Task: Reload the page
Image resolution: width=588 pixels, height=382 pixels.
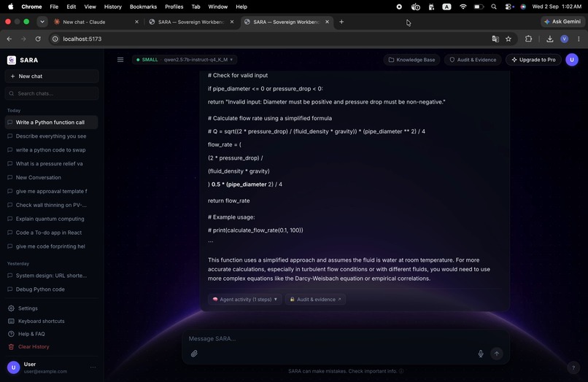Action: coord(38,39)
